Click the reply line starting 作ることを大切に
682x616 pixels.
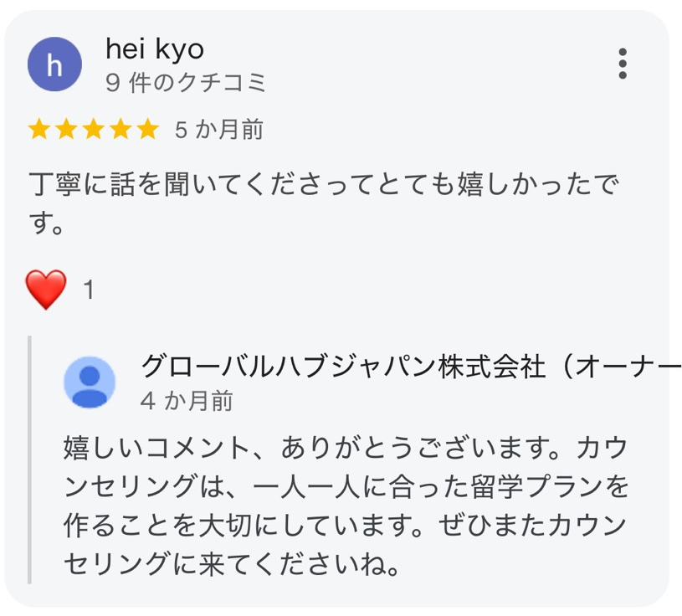coord(344,527)
